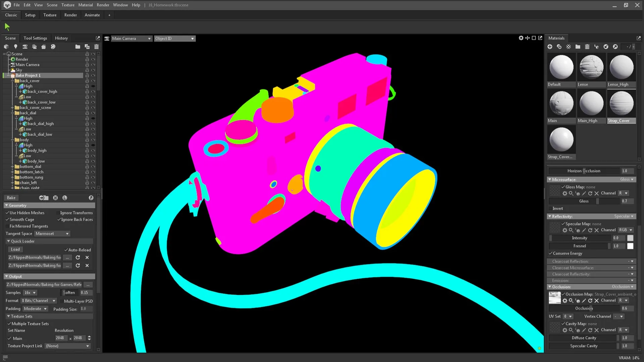Viewport: 644px width, 362px height.
Task: Click the texture project palette icon
Action: [x=53, y=47]
